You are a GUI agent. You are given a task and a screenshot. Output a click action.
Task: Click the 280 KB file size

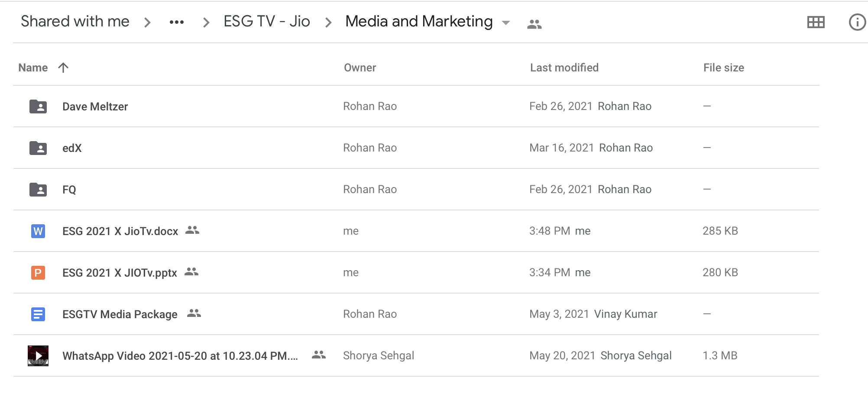click(720, 272)
